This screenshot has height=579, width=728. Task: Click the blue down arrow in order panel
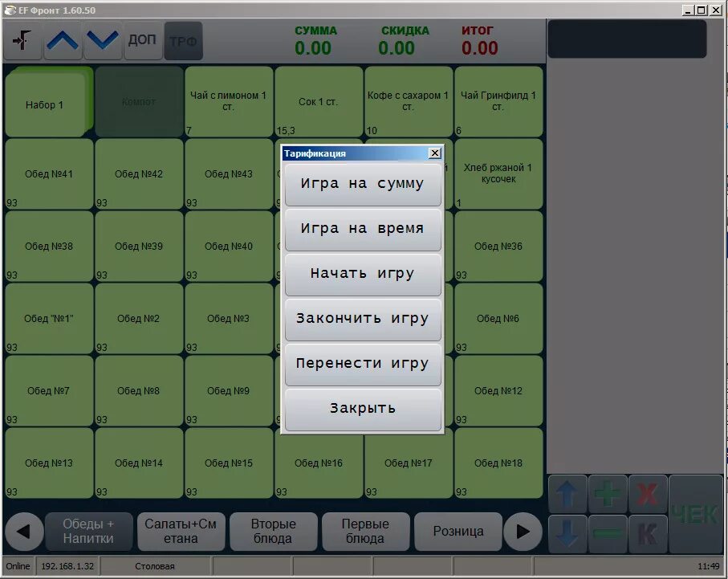tap(567, 533)
